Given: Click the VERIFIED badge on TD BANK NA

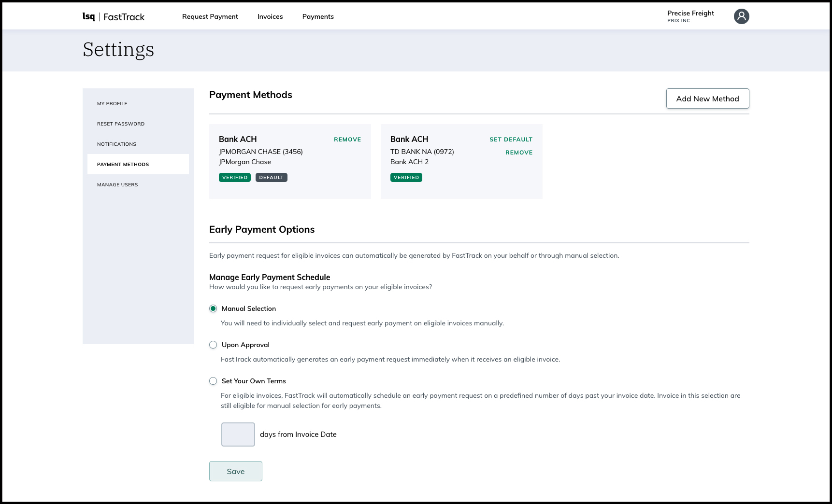Looking at the screenshot, I should [406, 177].
